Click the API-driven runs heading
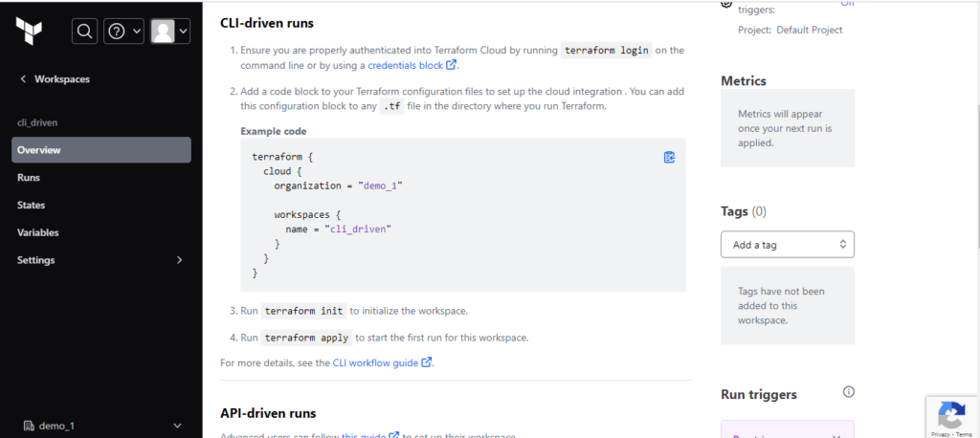 pos(268,413)
